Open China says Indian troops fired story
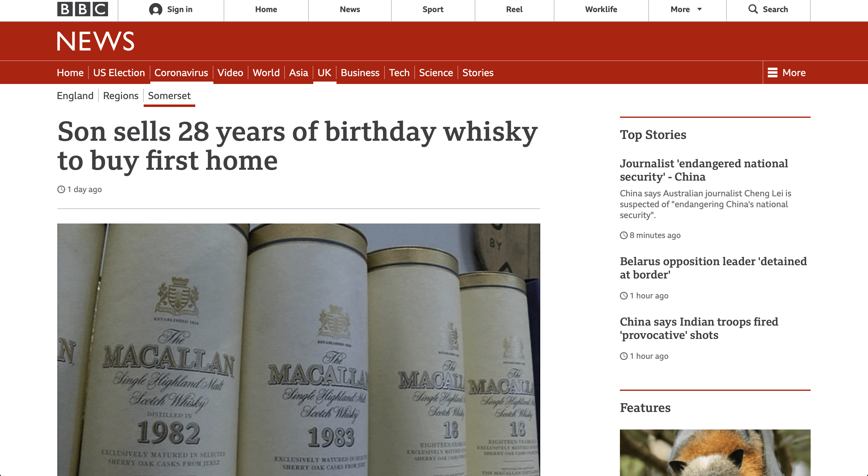 click(699, 328)
